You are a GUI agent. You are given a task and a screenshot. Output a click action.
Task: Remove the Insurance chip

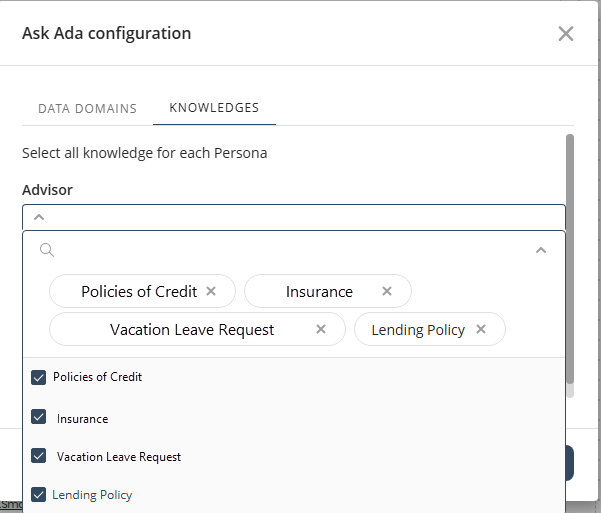[387, 291]
